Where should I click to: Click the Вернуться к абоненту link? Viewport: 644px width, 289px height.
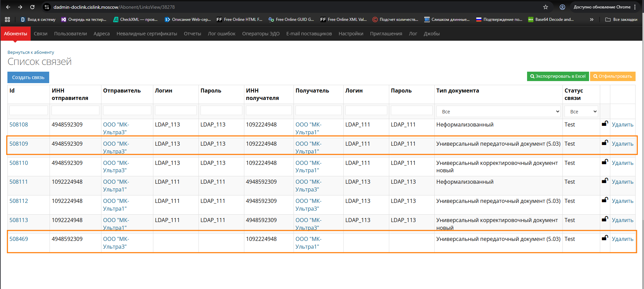tap(31, 52)
